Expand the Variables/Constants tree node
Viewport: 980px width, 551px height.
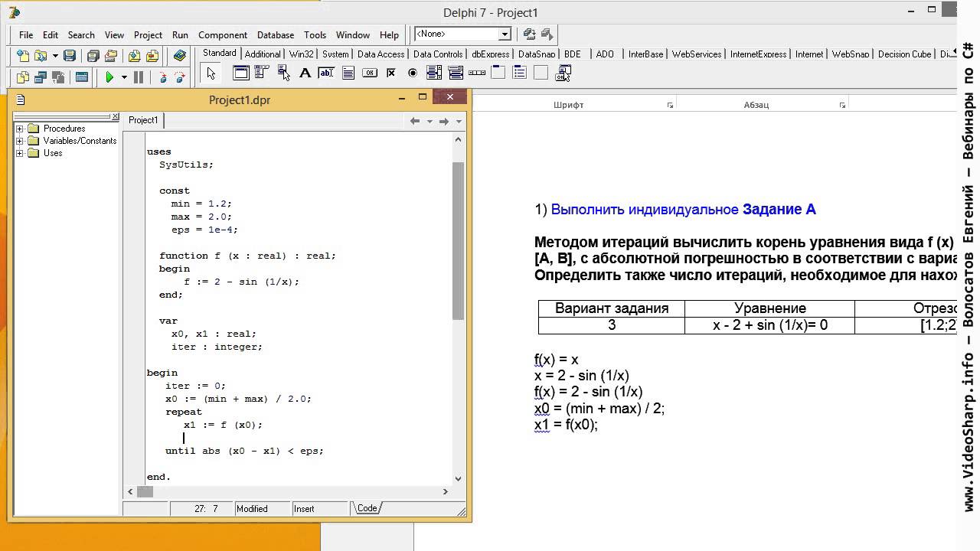[20, 141]
